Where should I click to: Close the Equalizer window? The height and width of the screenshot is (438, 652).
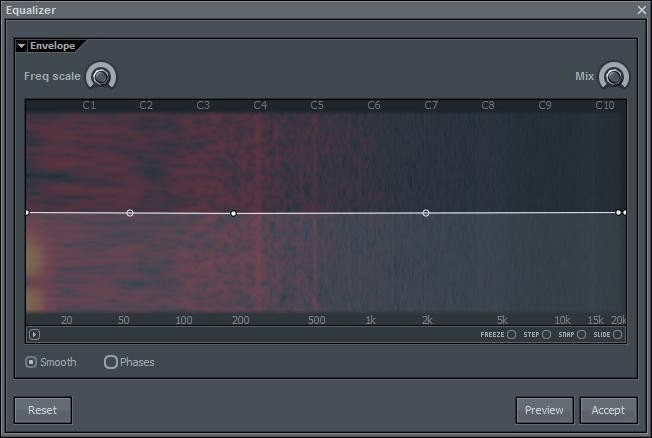[x=642, y=10]
